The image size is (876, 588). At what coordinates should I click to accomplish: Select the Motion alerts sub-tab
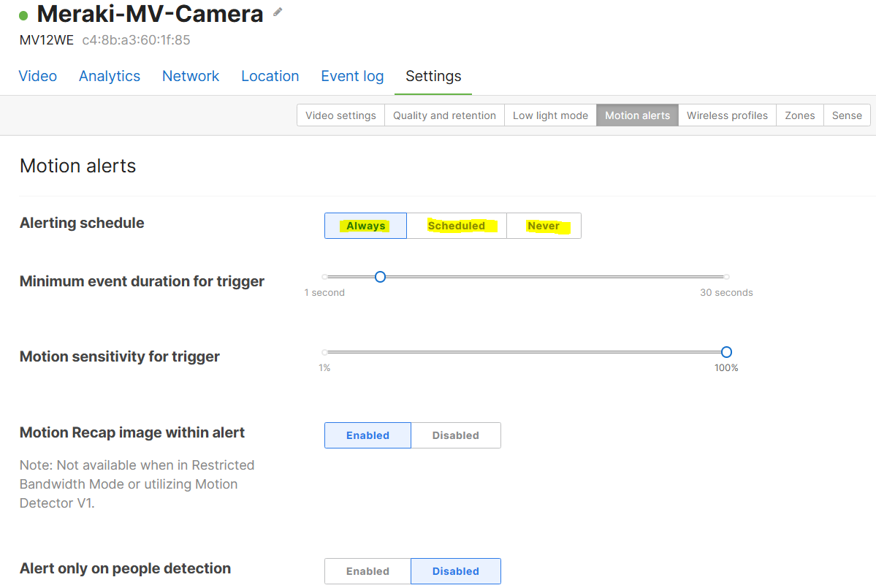click(637, 115)
